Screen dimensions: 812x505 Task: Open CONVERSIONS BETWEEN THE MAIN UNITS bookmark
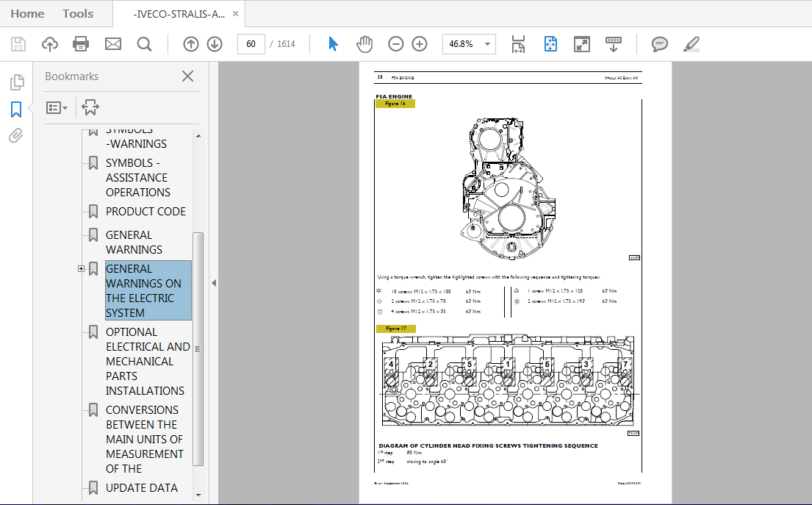point(145,440)
